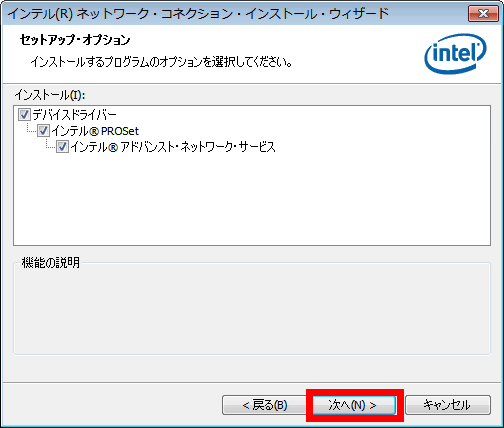Toggle the インテル® PROSet checkbox

[43, 131]
